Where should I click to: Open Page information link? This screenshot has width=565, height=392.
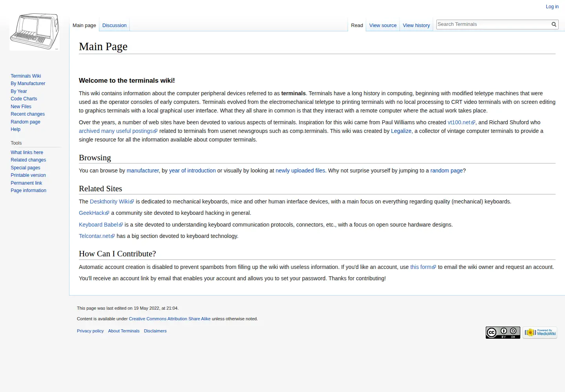click(x=28, y=191)
